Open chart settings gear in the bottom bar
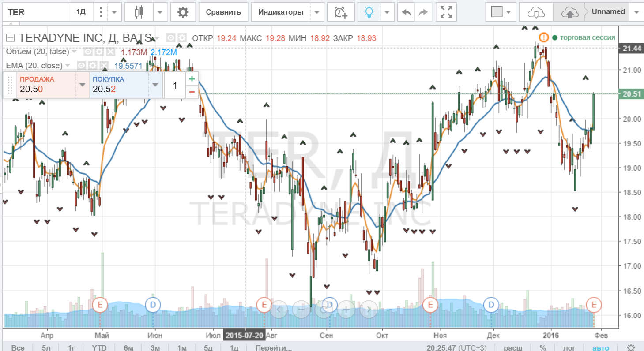 click(x=632, y=347)
